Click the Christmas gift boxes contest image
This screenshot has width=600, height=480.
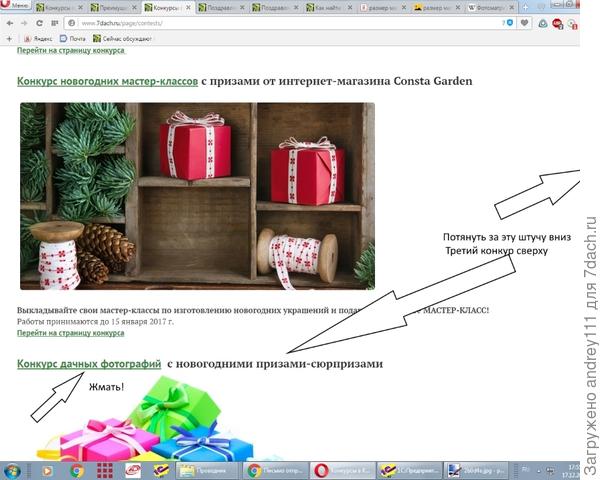(x=197, y=196)
